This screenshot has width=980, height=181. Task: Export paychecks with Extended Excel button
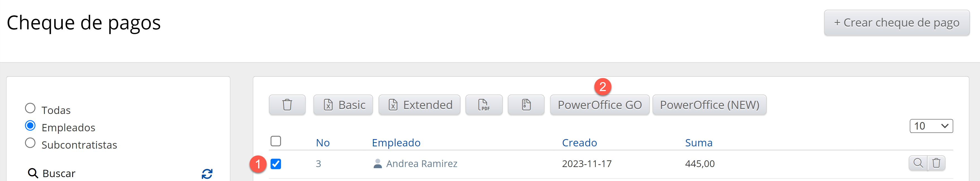point(419,105)
